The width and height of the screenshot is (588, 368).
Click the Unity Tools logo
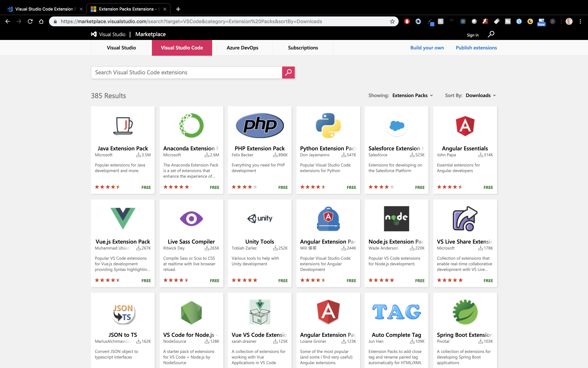[260, 218]
